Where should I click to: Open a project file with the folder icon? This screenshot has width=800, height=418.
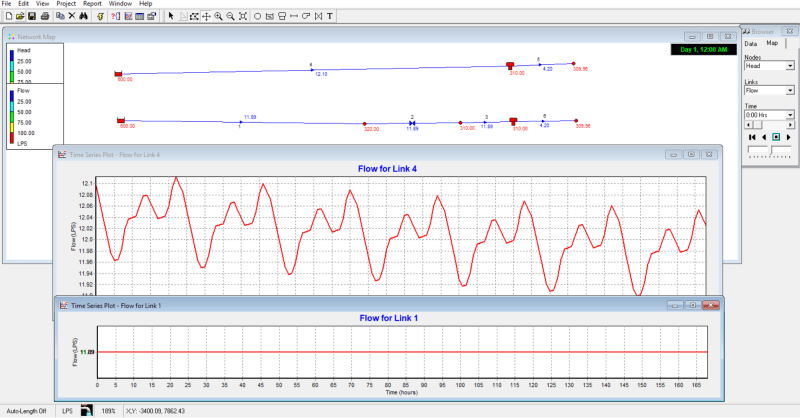(20, 16)
